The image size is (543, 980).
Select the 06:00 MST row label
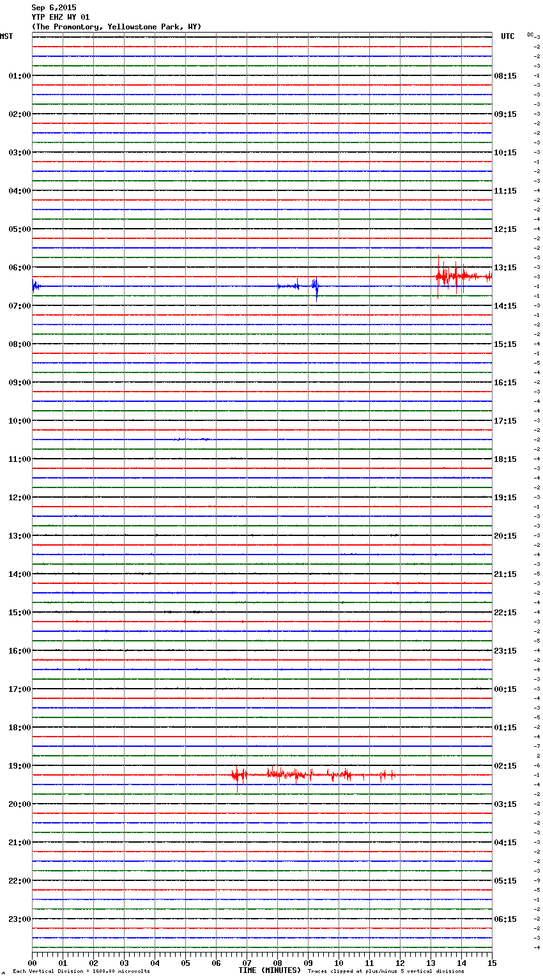19,268
